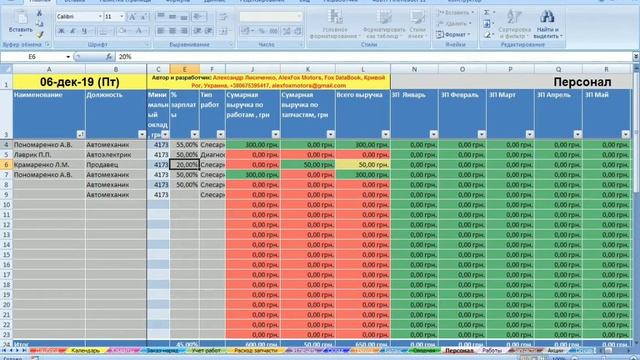Decrease decimal places
640x360 pixels.
[298, 31]
